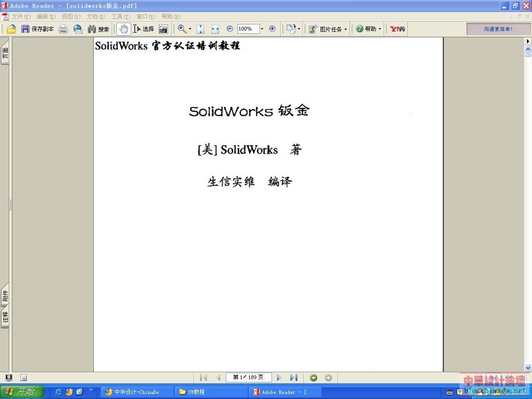532x399 pixels.
Task: Expand the quick launch overflow chevron
Action: (x=91, y=390)
